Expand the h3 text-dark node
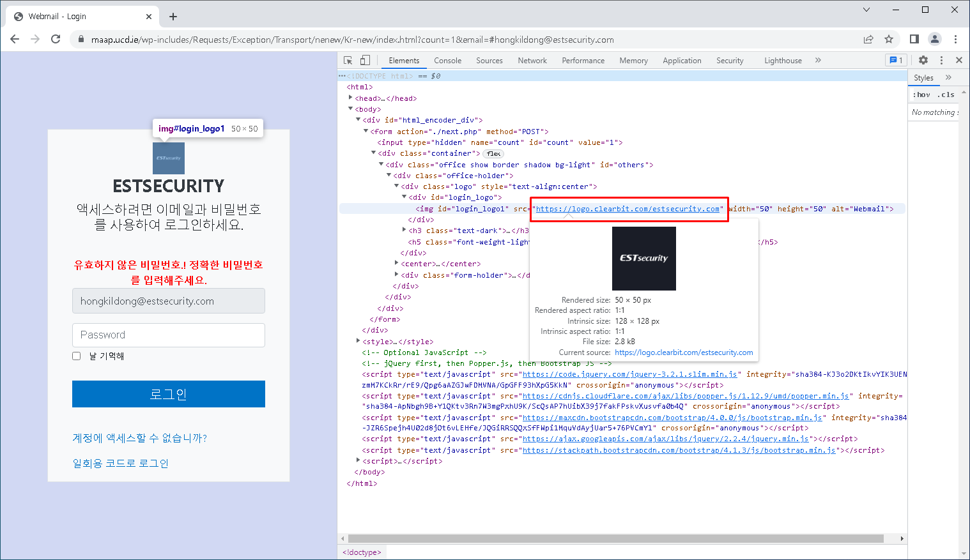This screenshot has height=560, width=970. pos(404,230)
